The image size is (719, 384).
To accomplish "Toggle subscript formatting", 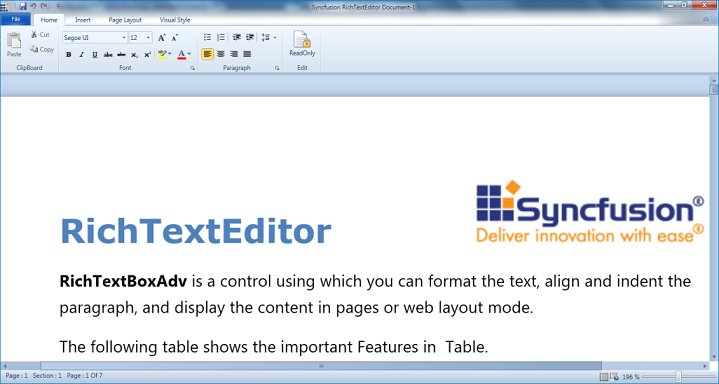I will (x=134, y=55).
